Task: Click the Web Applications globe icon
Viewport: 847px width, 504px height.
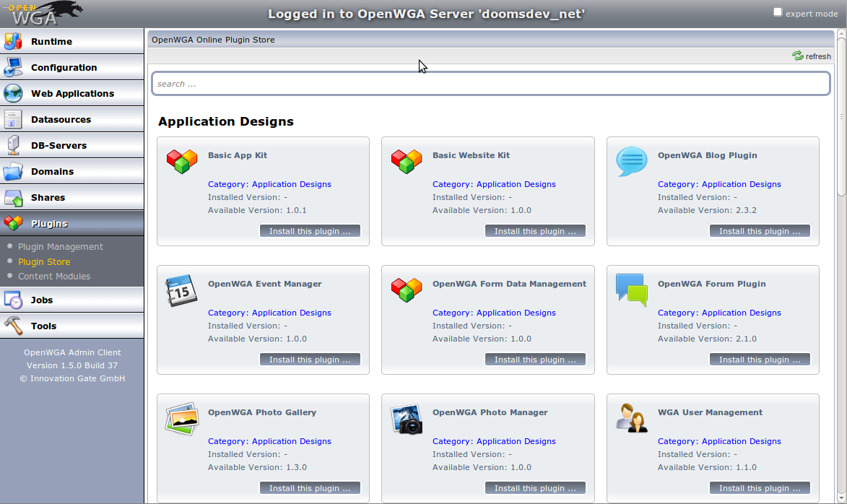Action: (x=13, y=93)
